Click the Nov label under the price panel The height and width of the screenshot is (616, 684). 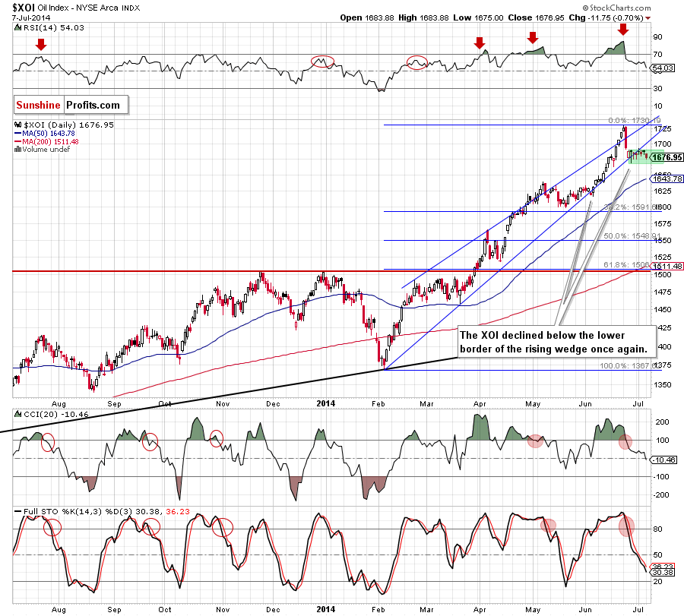(x=223, y=403)
